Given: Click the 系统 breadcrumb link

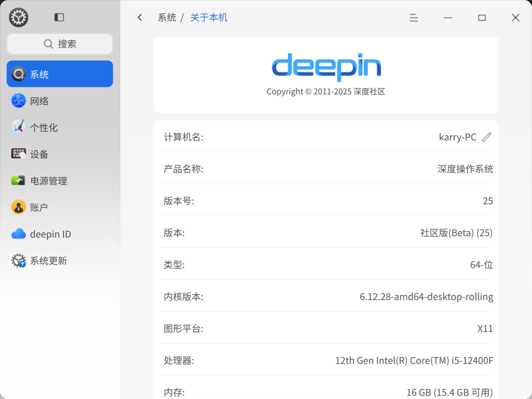Looking at the screenshot, I should (167, 18).
